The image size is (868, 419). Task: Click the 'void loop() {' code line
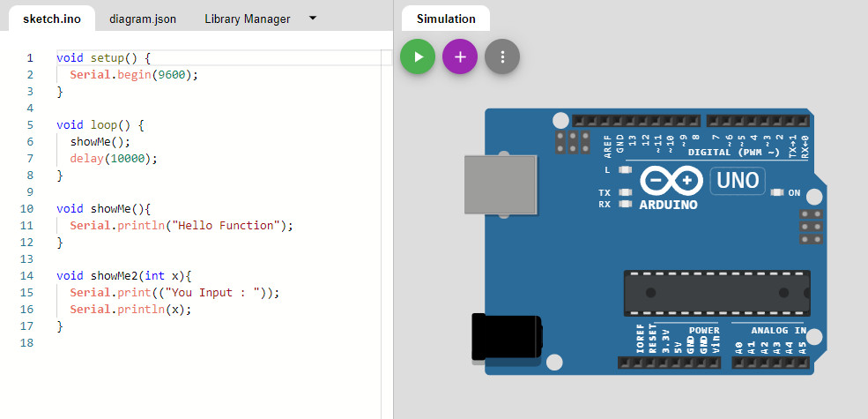pyautogui.click(x=100, y=124)
